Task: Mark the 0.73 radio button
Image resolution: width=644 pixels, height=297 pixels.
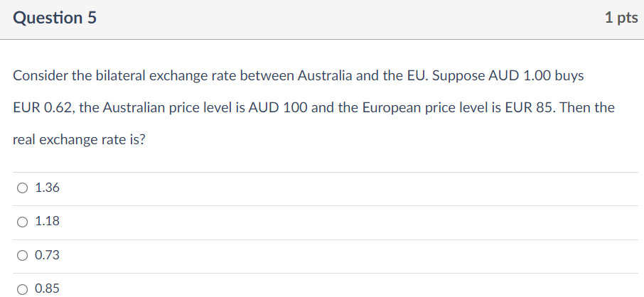Action: 23,255
